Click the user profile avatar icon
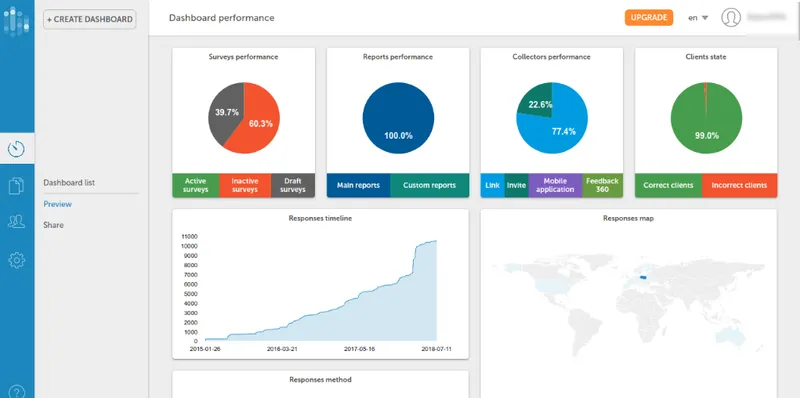The image size is (800, 398). pyautogui.click(x=731, y=17)
